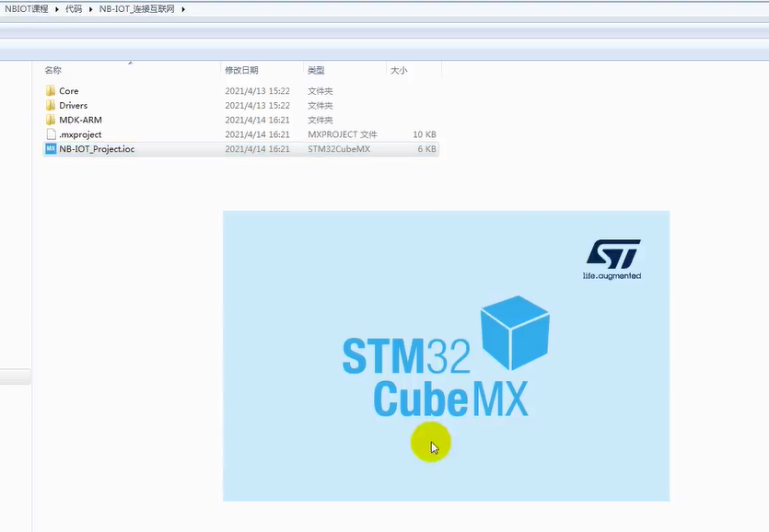The height and width of the screenshot is (532, 769).
Task: Expand arrow after NB-IOT_连接互联网 breadcrumb
Action: pos(183,9)
